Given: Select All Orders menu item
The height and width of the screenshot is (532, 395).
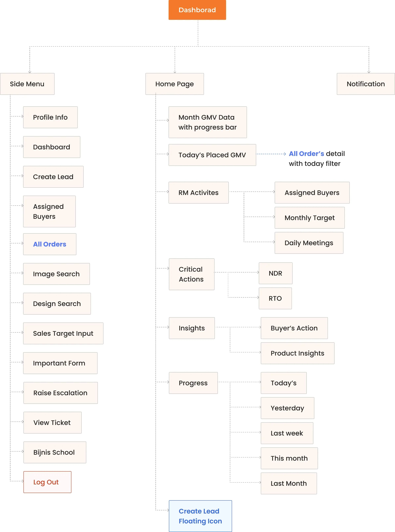Looking at the screenshot, I should coord(50,244).
